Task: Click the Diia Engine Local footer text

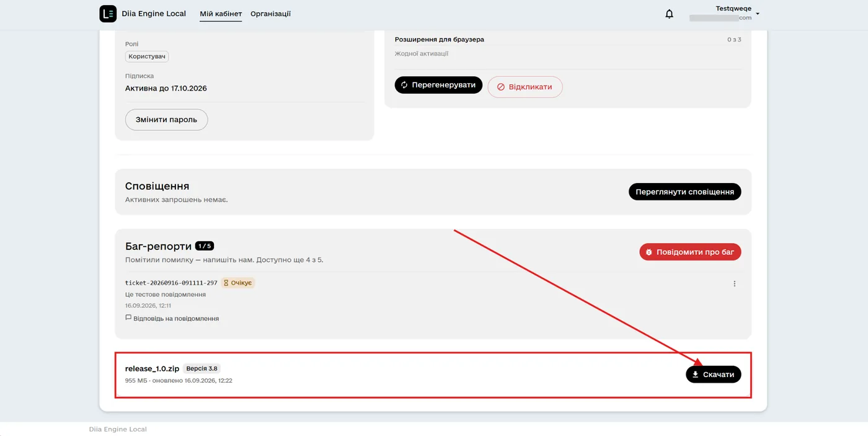Action: (x=118, y=429)
